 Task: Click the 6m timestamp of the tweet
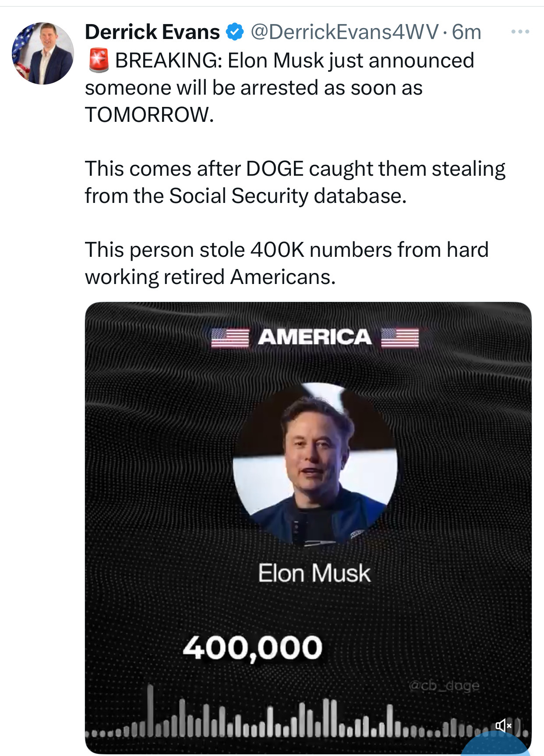coord(466,32)
